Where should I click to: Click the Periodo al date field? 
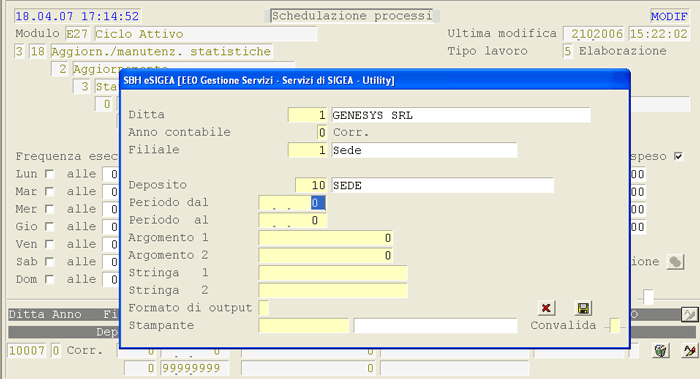coord(292,220)
